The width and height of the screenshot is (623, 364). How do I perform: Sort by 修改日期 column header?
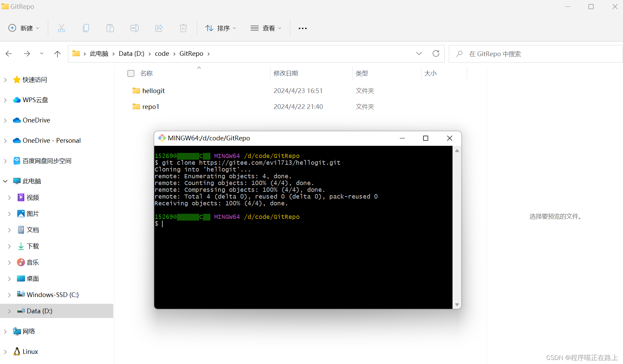286,73
